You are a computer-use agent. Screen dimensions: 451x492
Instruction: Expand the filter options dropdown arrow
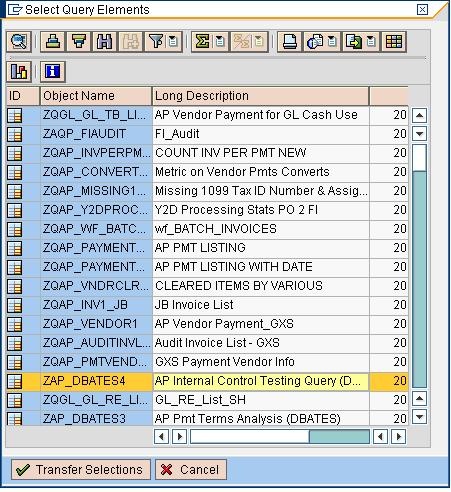[174, 42]
